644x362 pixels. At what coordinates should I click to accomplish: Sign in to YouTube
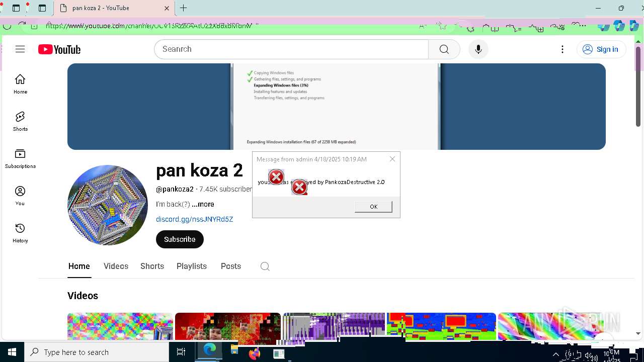[x=601, y=49]
